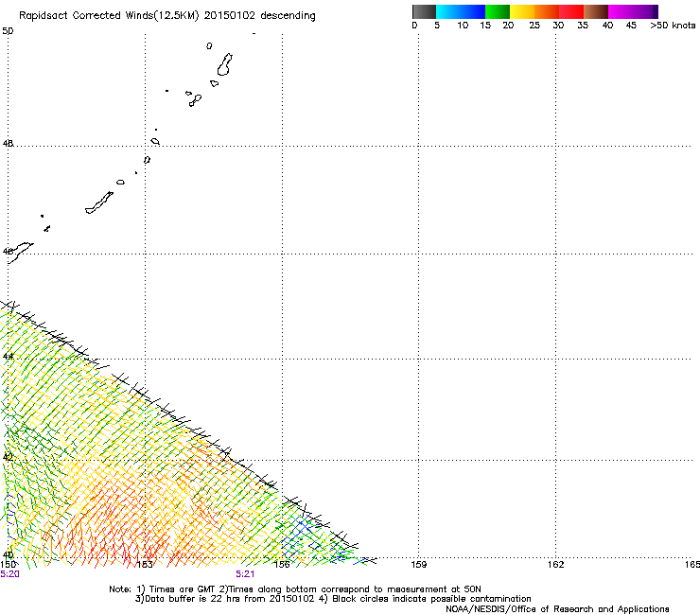700x615 pixels.
Task: Click the 'Times are GMT' note line
Action: [x=295, y=589]
